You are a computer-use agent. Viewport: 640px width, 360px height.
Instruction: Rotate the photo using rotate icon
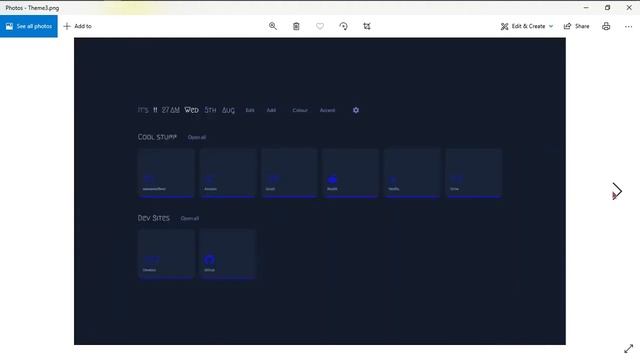click(x=343, y=26)
